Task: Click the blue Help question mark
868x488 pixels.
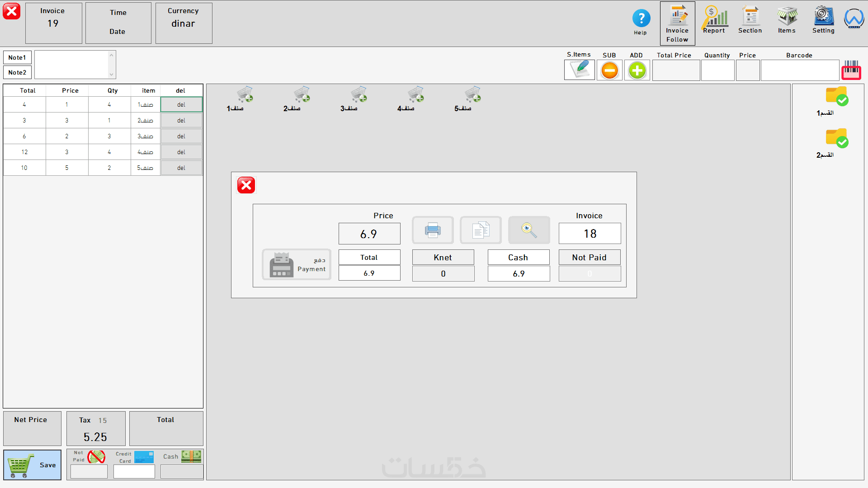Action: pyautogui.click(x=641, y=19)
